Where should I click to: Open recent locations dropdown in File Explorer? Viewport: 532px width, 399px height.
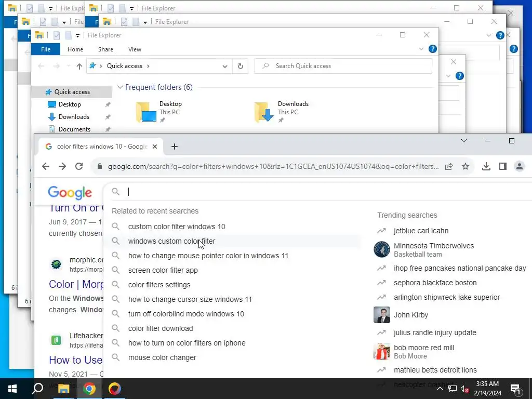click(x=69, y=66)
